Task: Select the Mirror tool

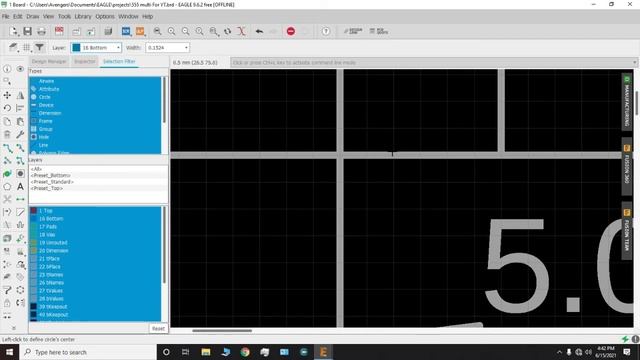Action: 20,95
